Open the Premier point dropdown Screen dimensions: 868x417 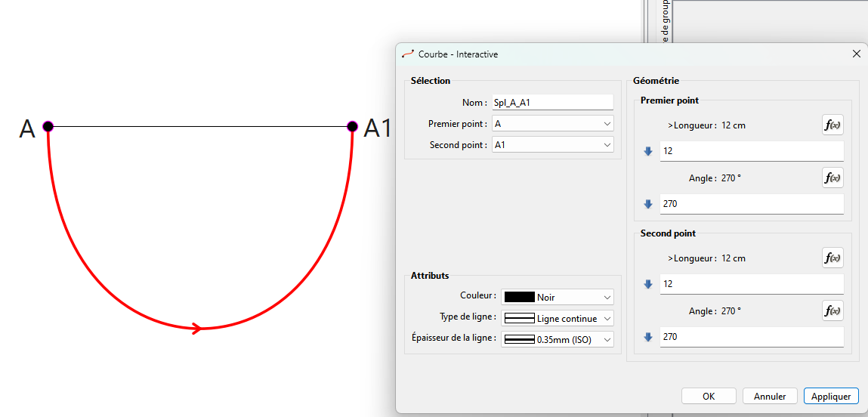552,124
